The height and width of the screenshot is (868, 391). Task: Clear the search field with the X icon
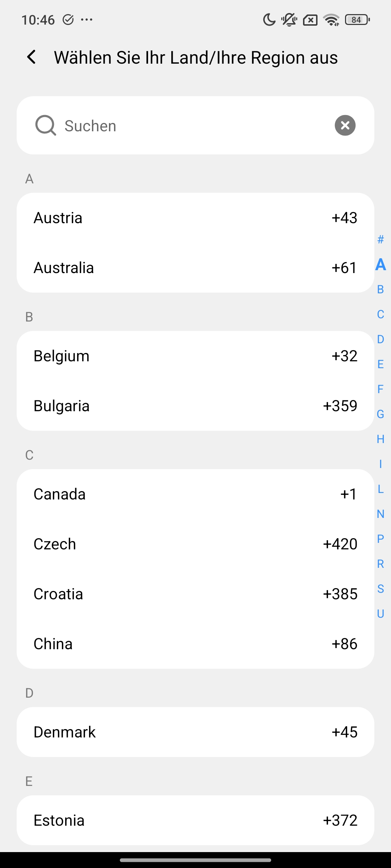point(345,125)
